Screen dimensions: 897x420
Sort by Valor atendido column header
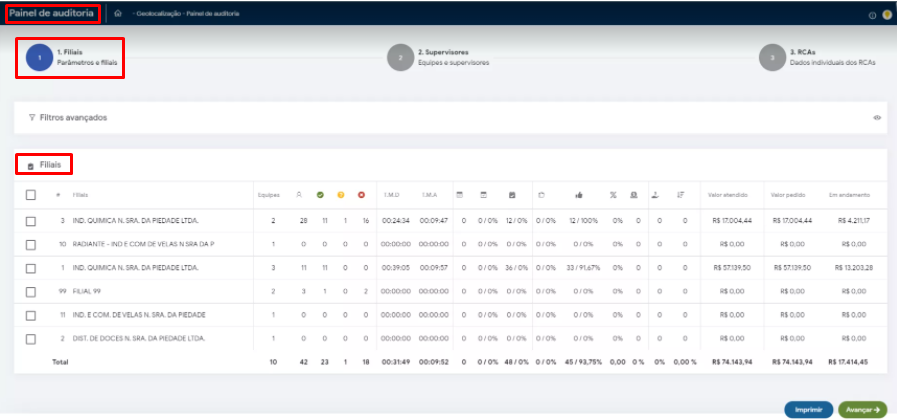(x=728, y=195)
